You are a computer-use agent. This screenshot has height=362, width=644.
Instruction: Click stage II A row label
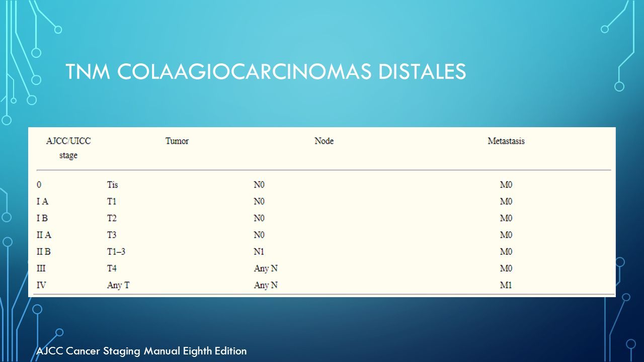click(44, 235)
